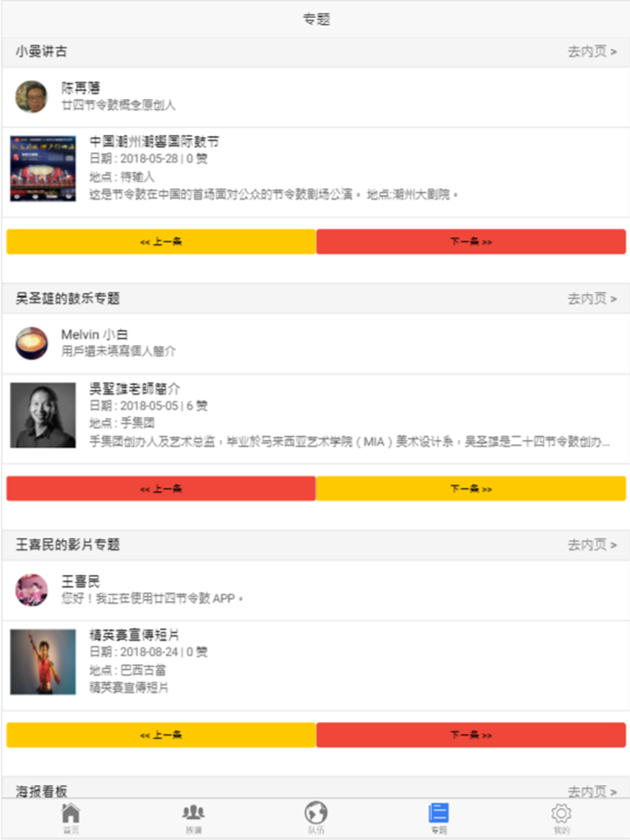Go to inner page of 吴圣雄的鼓乐专题
The height and width of the screenshot is (840, 630).
click(592, 298)
